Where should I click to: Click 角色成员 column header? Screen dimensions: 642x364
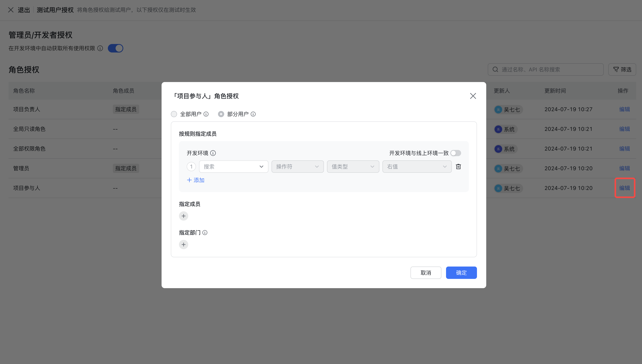pyautogui.click(x=123, y=91)
